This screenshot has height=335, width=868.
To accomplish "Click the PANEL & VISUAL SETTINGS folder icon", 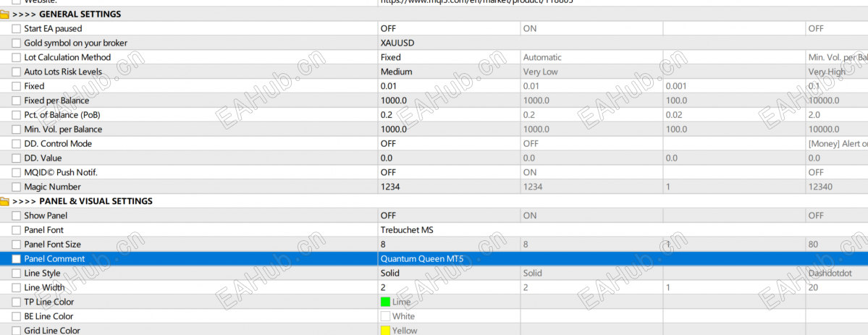I will click(x=4, y=202).
